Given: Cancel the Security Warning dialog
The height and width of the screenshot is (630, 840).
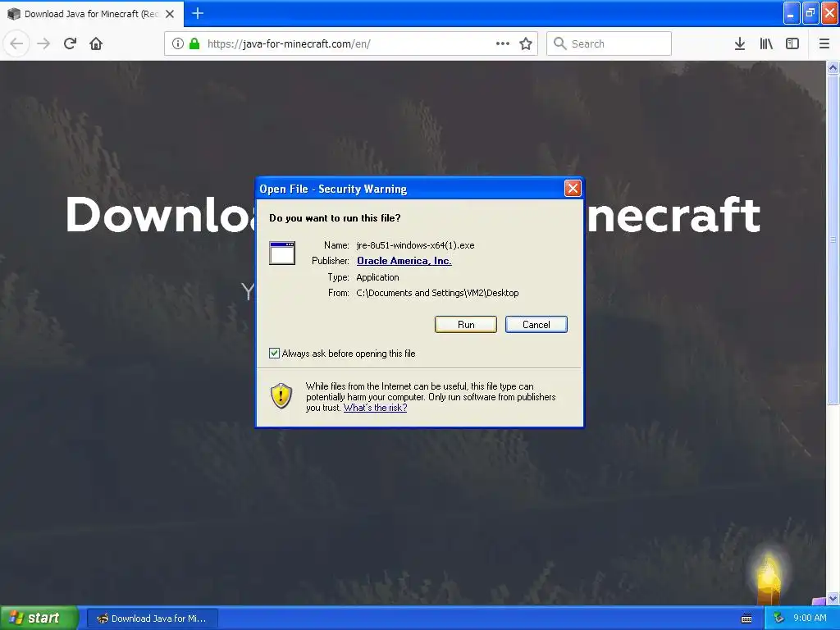Looking at the screenshot, I should [536, 324].
